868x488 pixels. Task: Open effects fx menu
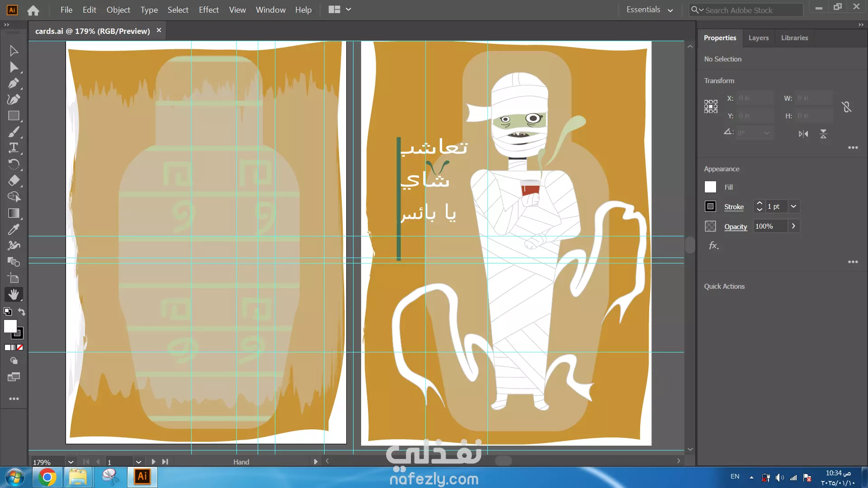pos(713,245)
